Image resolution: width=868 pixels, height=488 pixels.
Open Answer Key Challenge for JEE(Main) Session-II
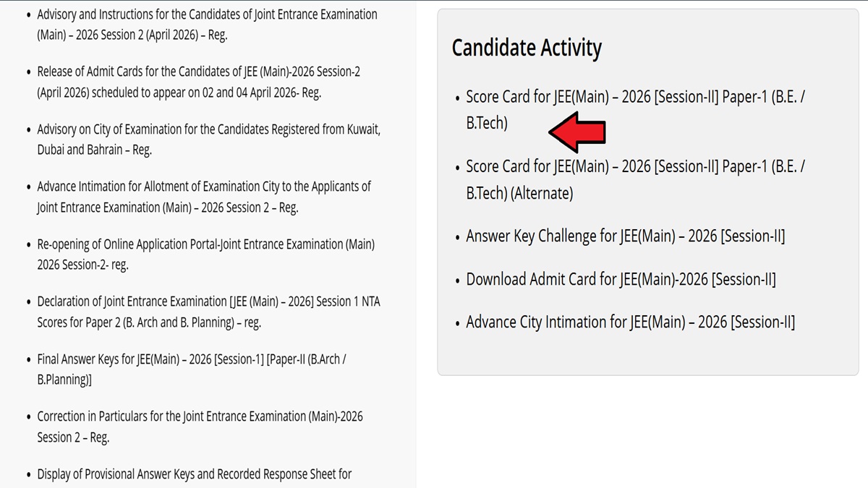click(x=625, y=236)
